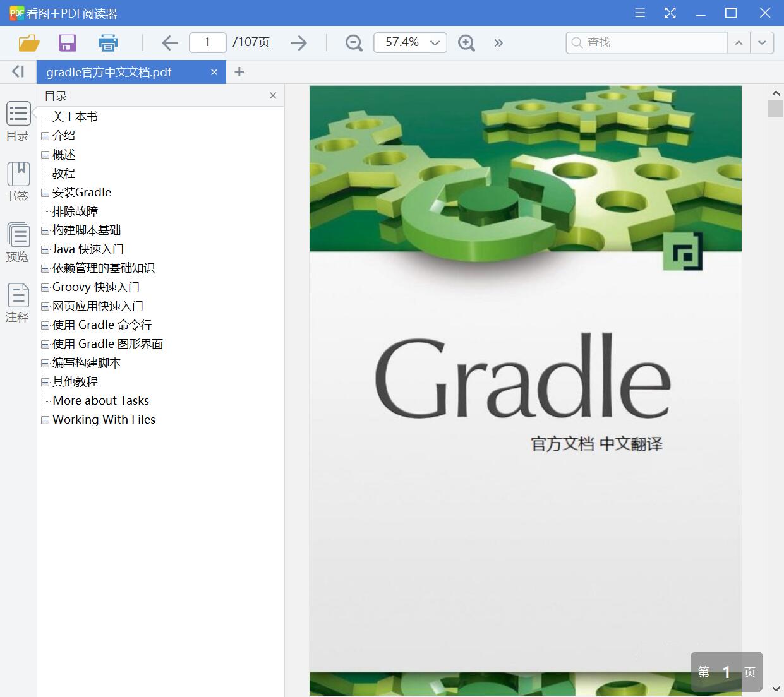Expand the Working With Files tree node
784x697 pixels.
(45, 420)
